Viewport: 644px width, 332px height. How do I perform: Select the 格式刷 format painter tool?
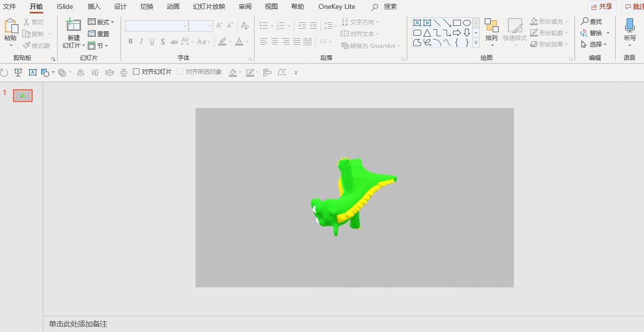point(37,46)
